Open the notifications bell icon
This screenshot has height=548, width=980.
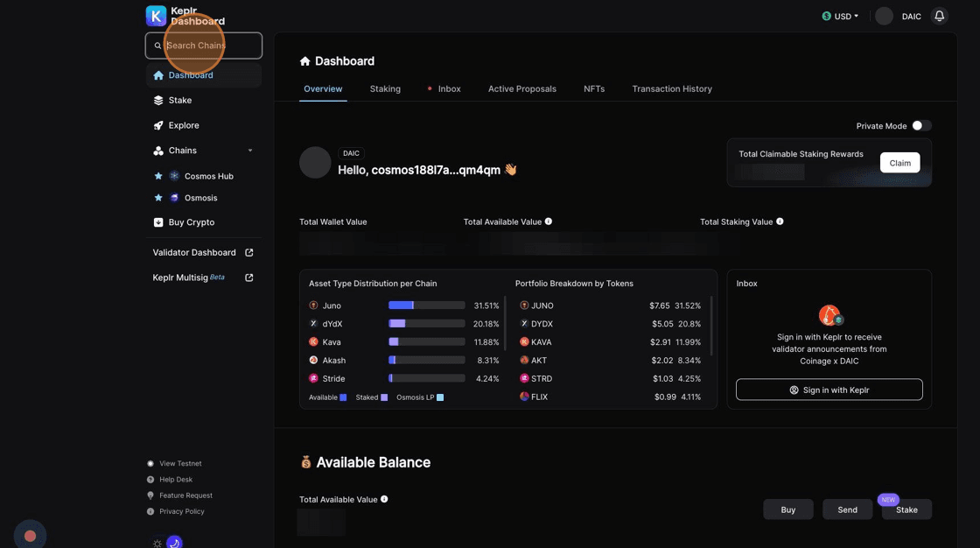tap(939, 16)
